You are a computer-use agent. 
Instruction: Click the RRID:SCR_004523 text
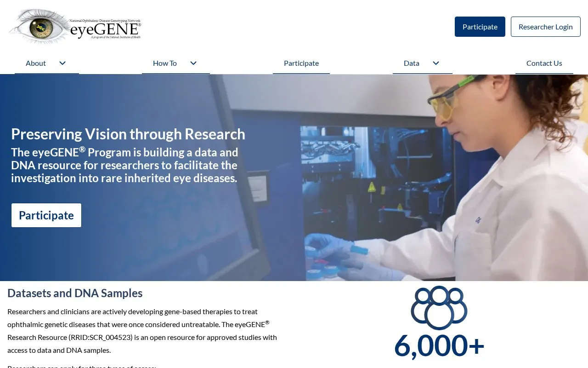(x=101, y=337)
